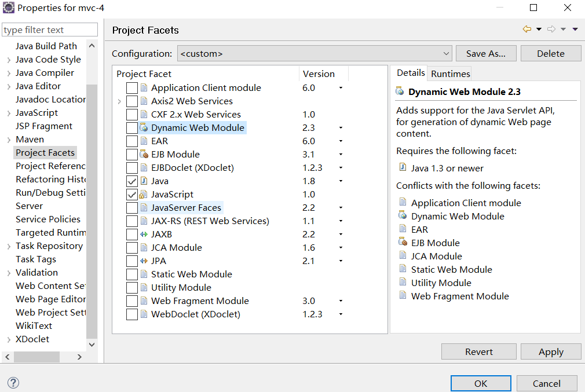Click the EJB Module facet icon
The width and height of the screenshot is (585, 392).
pyautogui.click(x=144, y=155)
